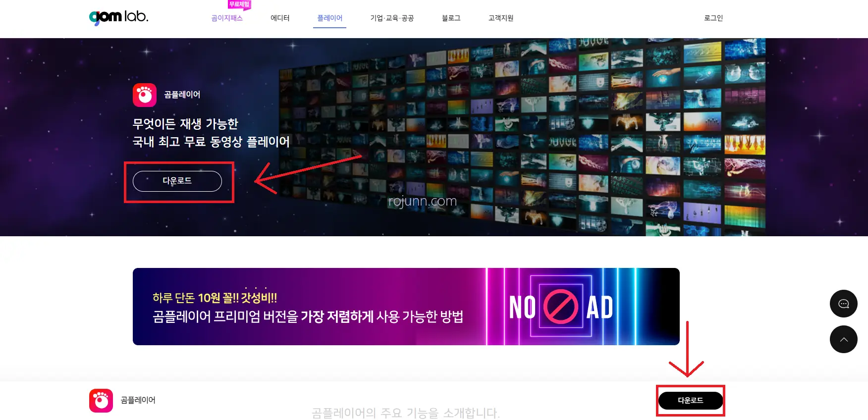Open the chat support bubble icon

point(843,304)
